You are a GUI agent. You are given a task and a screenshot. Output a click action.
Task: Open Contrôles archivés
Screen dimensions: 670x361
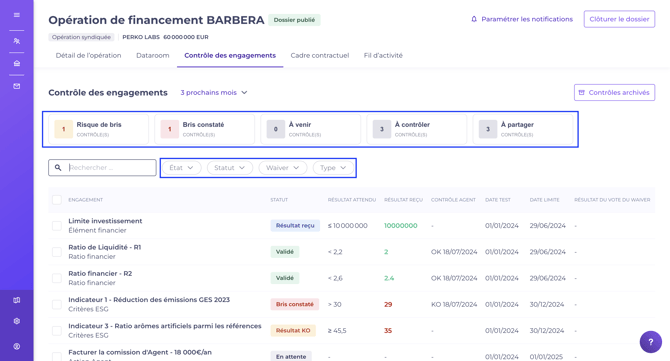pyautogui.click(x=614, y=92)
